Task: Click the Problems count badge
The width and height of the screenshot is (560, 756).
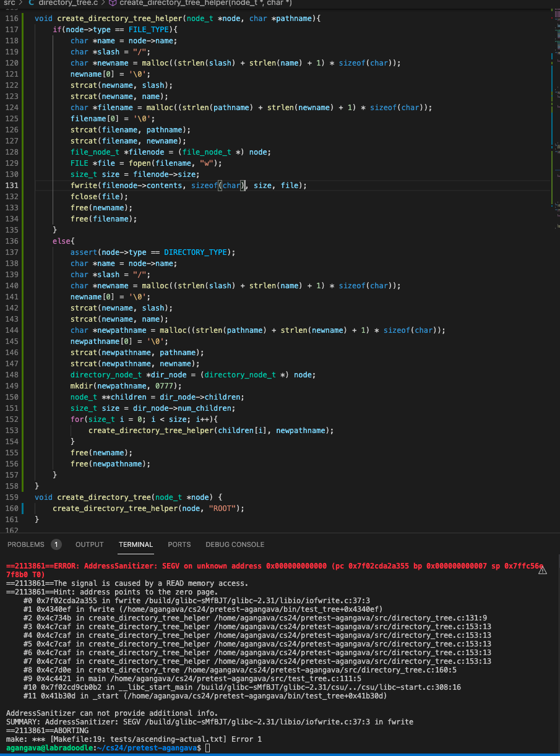Action: coord(56,544)
